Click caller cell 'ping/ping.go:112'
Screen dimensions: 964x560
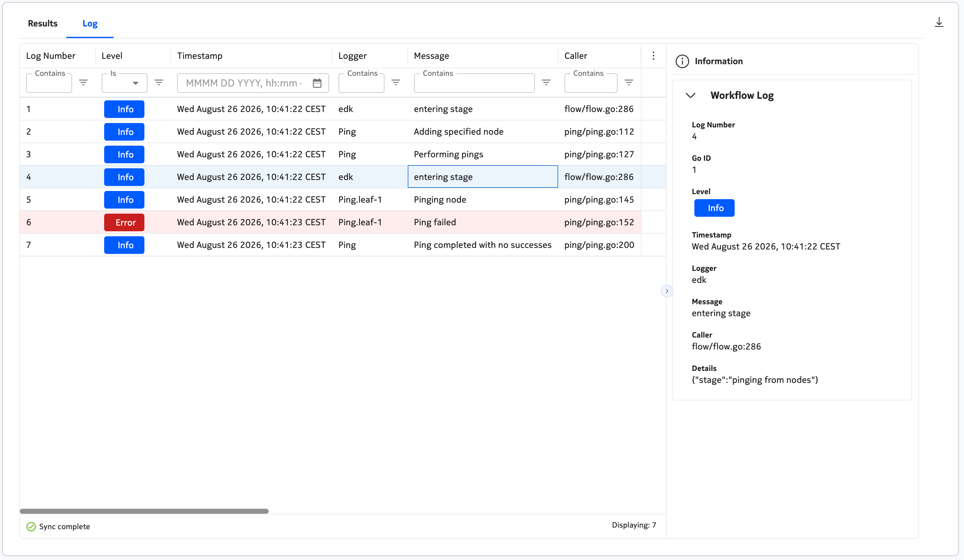(x=599, y=132)
